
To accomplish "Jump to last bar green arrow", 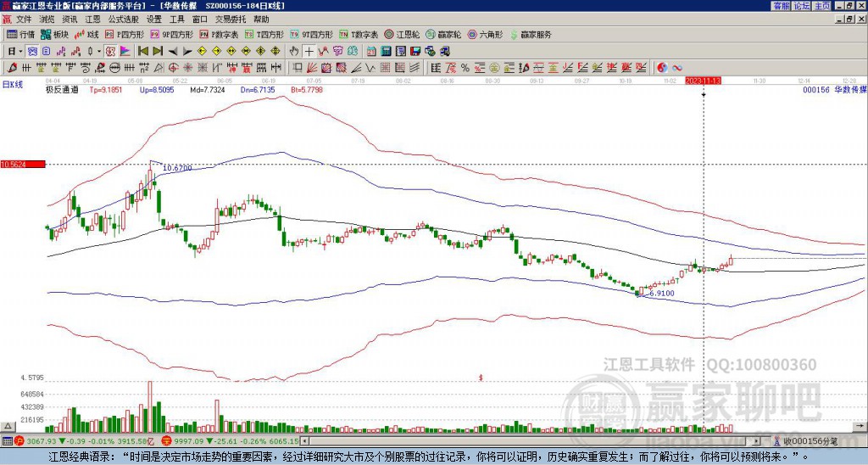I will [x=158, y=51].
